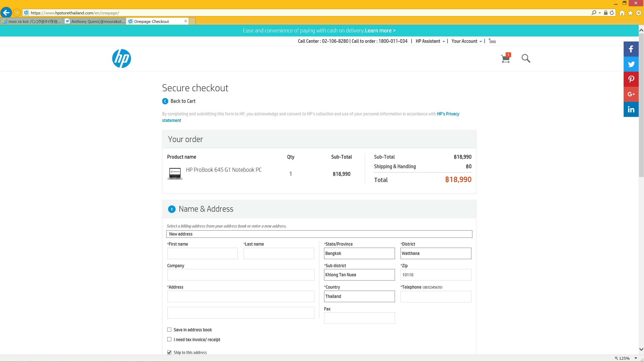Click the Back to Cart arrow icon

point(165,101)
